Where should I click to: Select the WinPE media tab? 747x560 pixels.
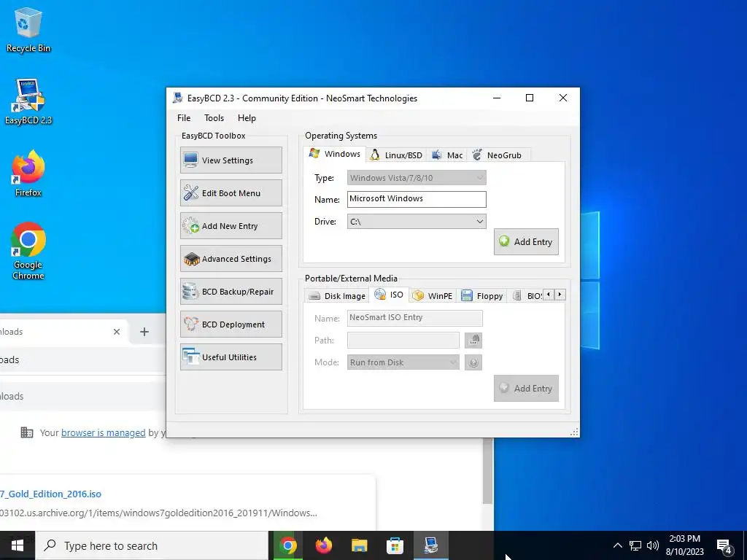[433, 296]
